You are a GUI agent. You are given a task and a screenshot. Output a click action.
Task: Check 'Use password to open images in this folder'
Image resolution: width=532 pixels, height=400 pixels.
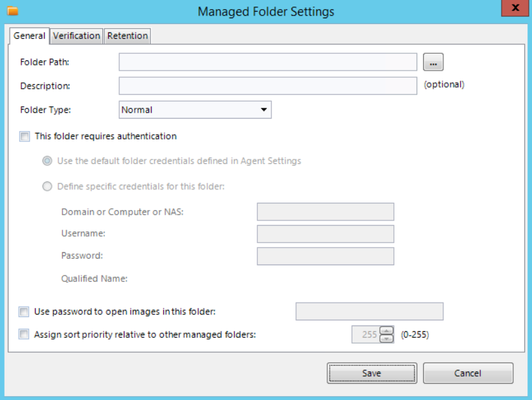pyautogui.click(x=24, y=311)
